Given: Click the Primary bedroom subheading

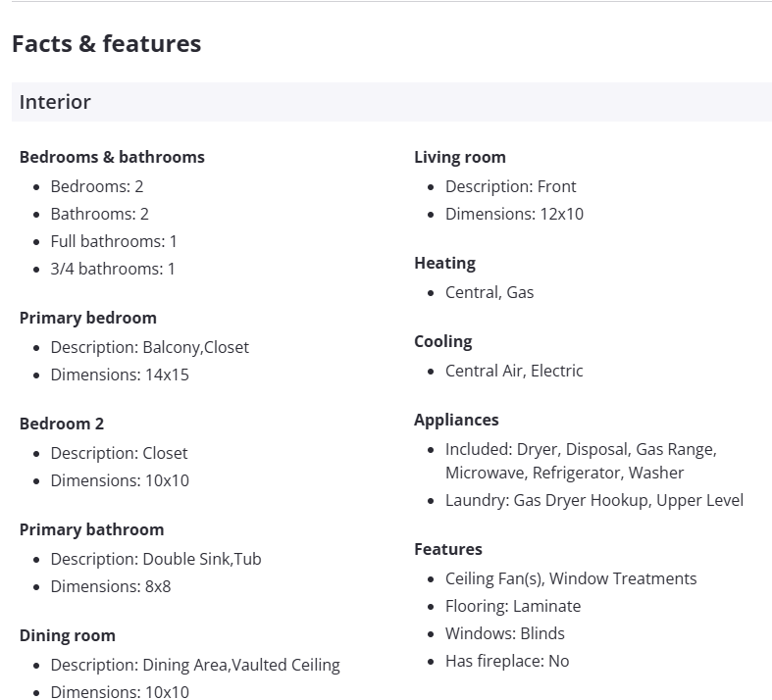Looking at the screenshot, I should click(x=87, y=318).
